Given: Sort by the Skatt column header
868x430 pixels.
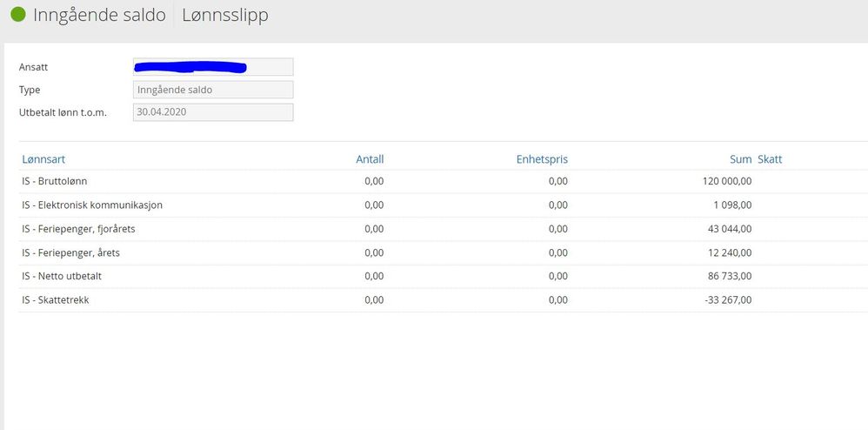Looking at the screenshot, I should (770, 159).
